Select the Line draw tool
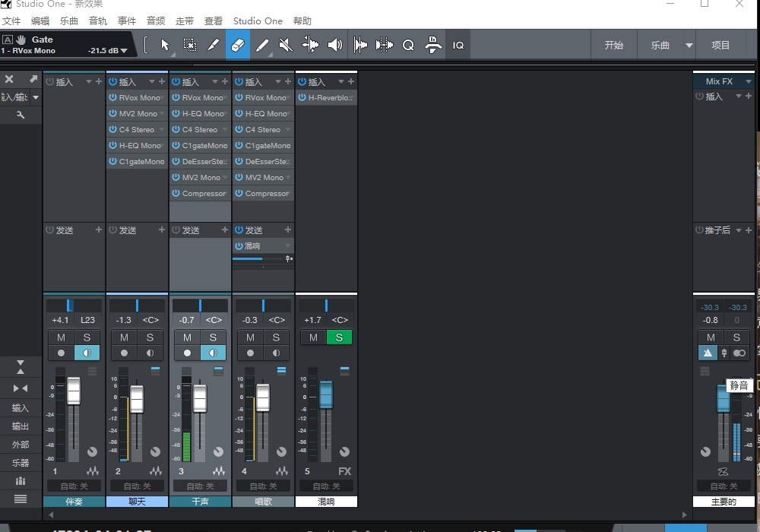 262,45
